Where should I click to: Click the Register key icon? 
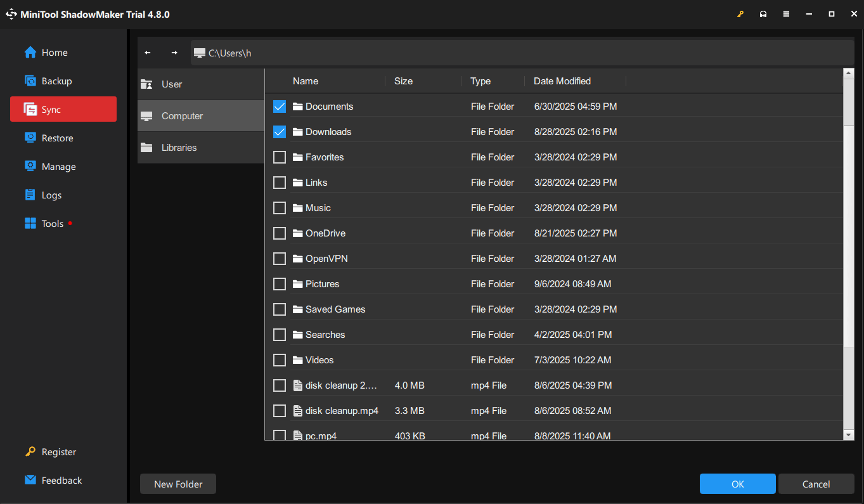(30, 451)
